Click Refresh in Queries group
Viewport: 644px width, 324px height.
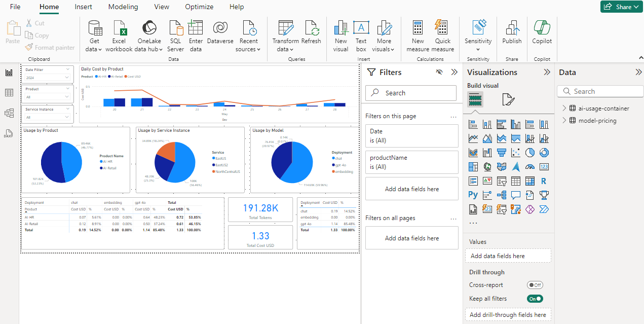click(311, 32)
